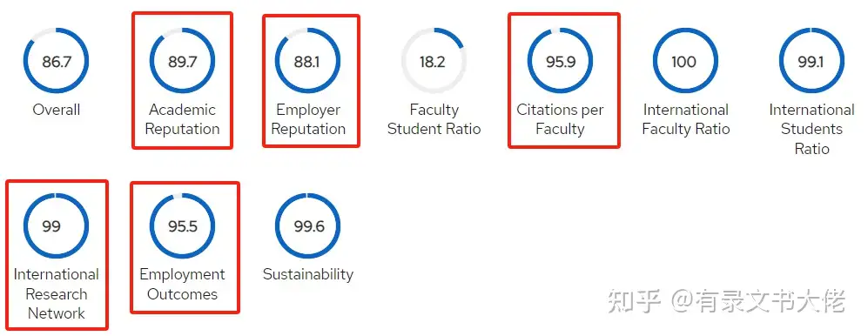Select the Sustainability label text

308,274
